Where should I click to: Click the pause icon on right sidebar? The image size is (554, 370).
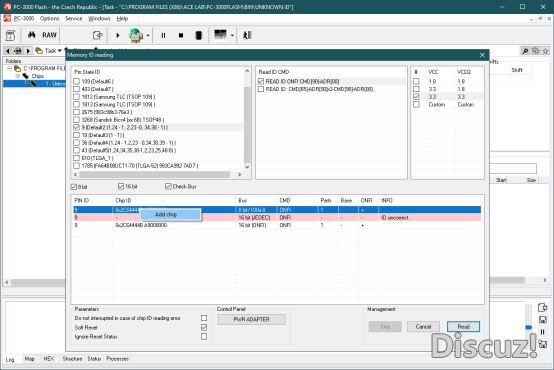point(543,332)
